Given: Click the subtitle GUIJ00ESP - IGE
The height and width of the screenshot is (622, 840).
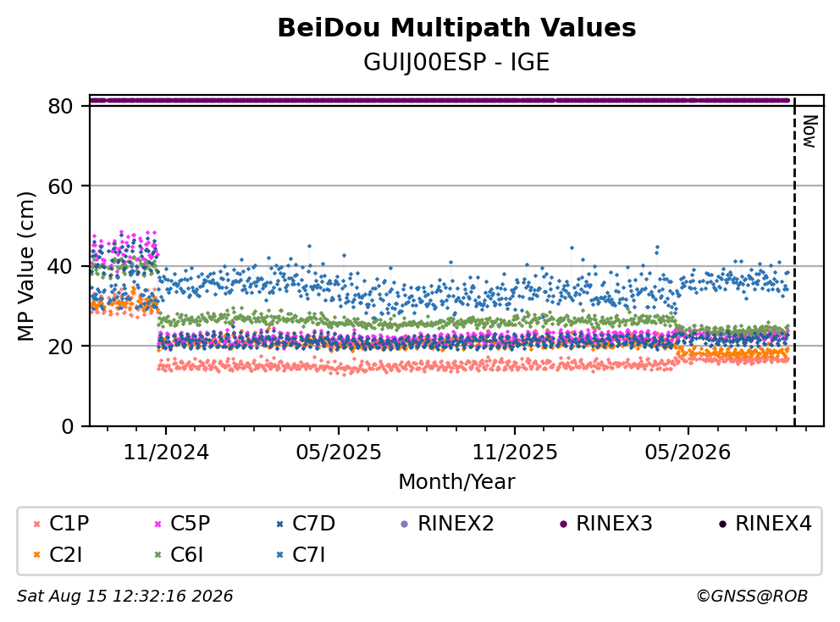Looking at the screenshot, I should (x=456, y=63).
